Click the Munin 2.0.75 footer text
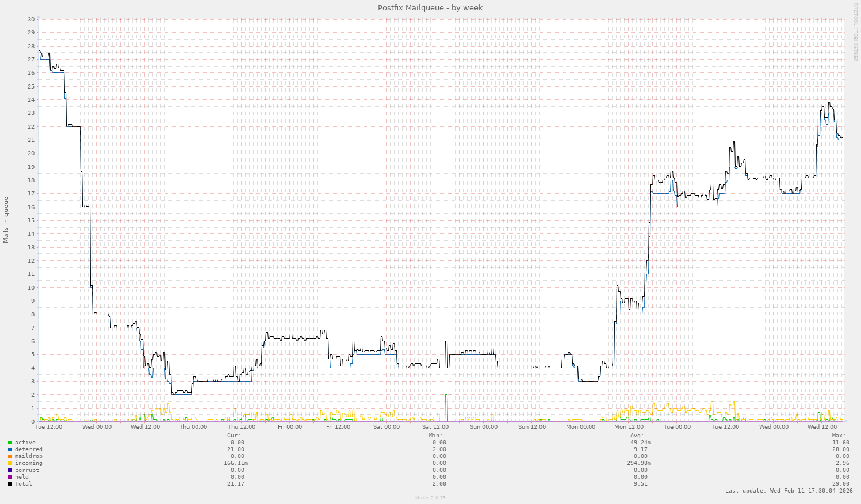This screenshot has width=861, height=504. pos(430,499)
